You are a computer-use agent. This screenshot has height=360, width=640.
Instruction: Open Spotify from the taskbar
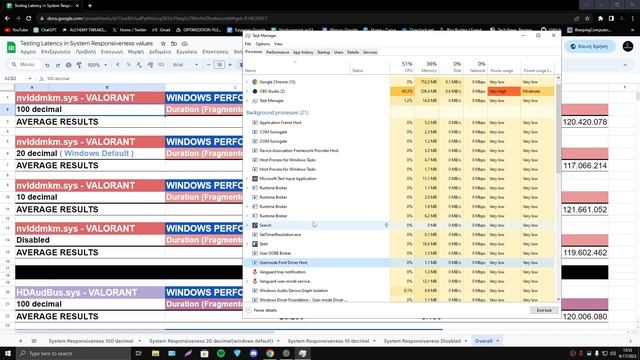(221, 353)
